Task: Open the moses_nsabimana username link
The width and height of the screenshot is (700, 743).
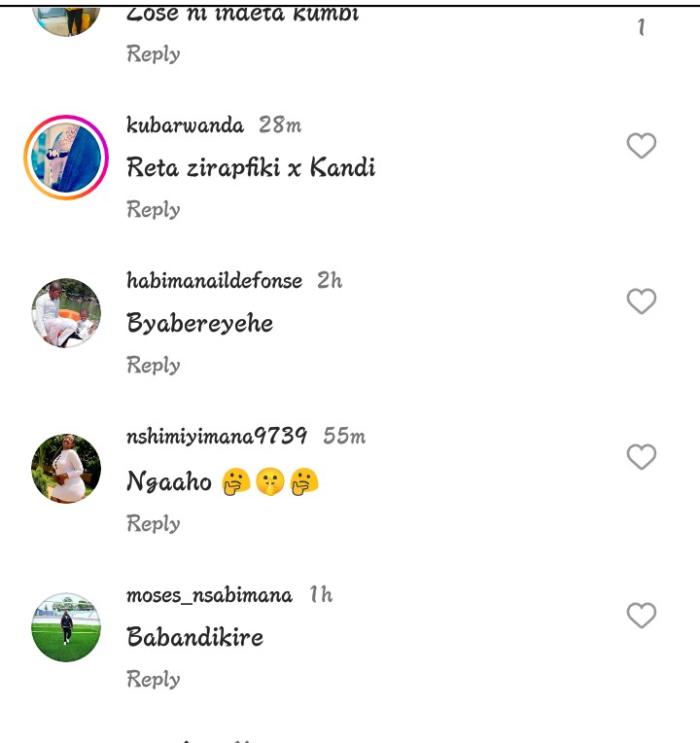Action: (x=209, y=595)
